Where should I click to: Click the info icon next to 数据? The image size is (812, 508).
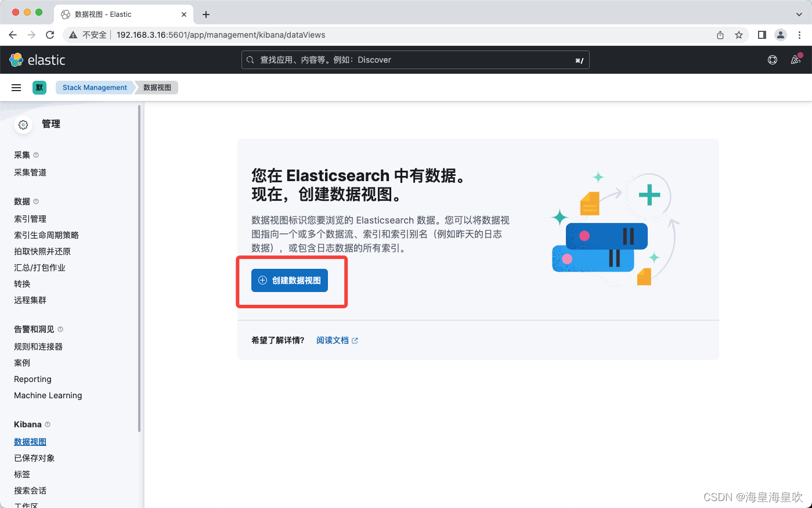pyautogui.click(x=36, y=201)
